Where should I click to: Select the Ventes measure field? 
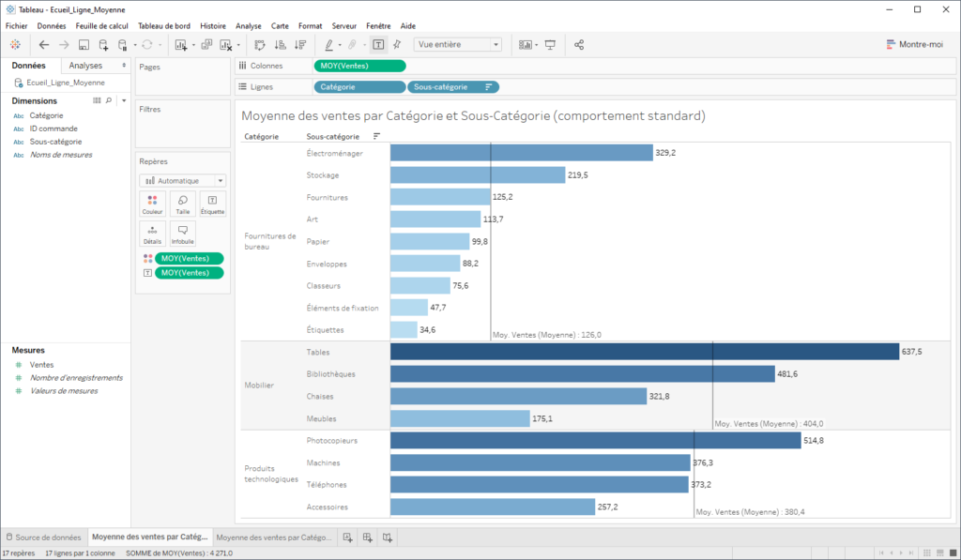coord(41,365)
